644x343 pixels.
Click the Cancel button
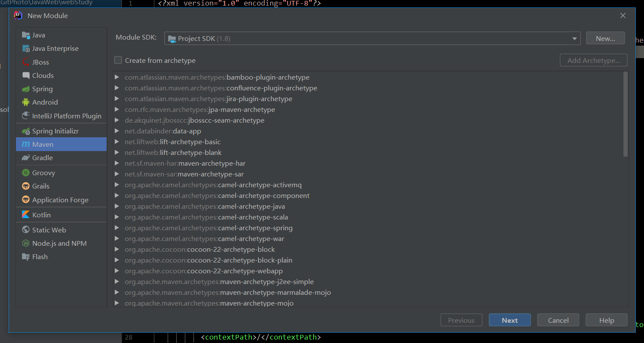(558, 320)
